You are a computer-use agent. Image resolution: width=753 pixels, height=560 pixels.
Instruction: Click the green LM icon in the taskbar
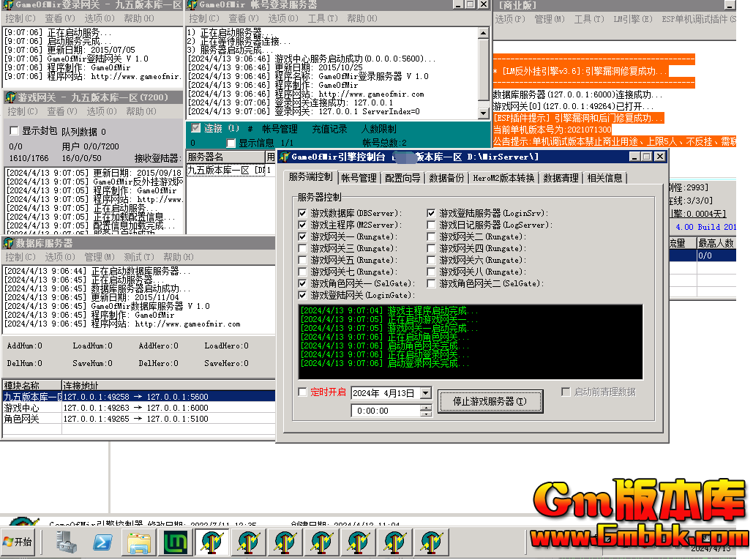click(x=176, y=542)
